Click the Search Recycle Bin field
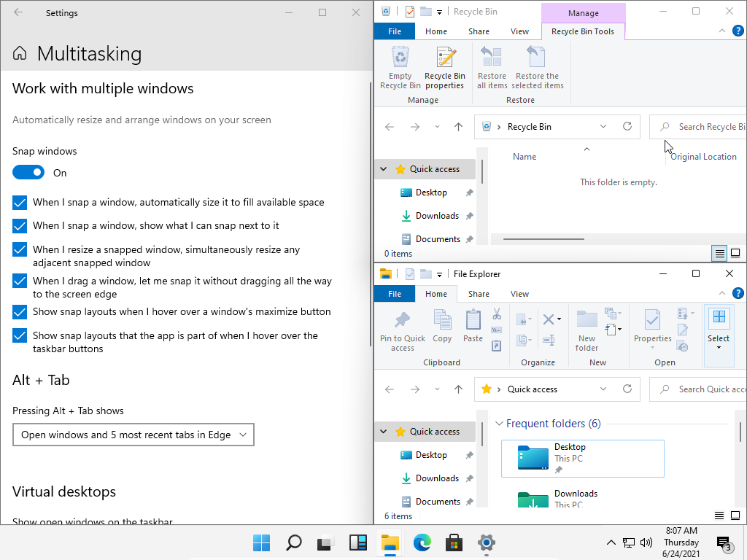This screenshot has height=560, width=747. [698, 127]
